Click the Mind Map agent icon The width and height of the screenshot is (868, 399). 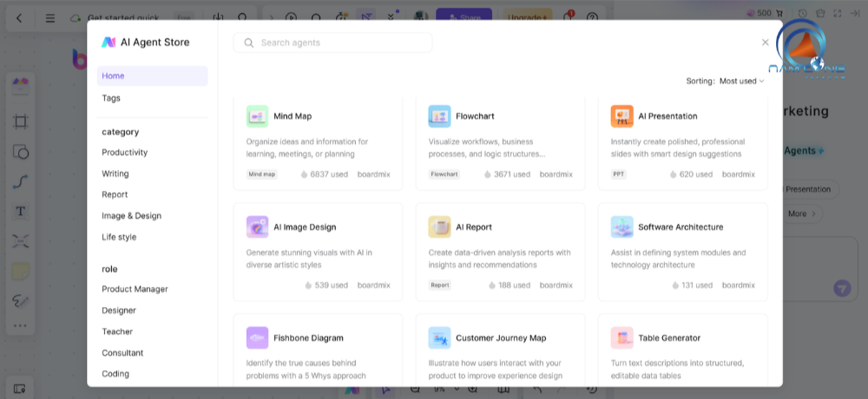(x=257, y=116)
